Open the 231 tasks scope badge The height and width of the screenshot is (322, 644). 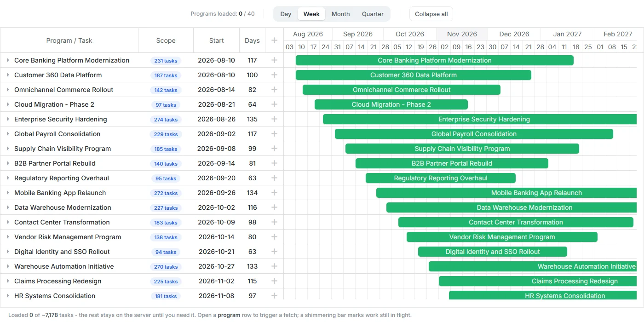pyautogui.click(x=166, y=61)
